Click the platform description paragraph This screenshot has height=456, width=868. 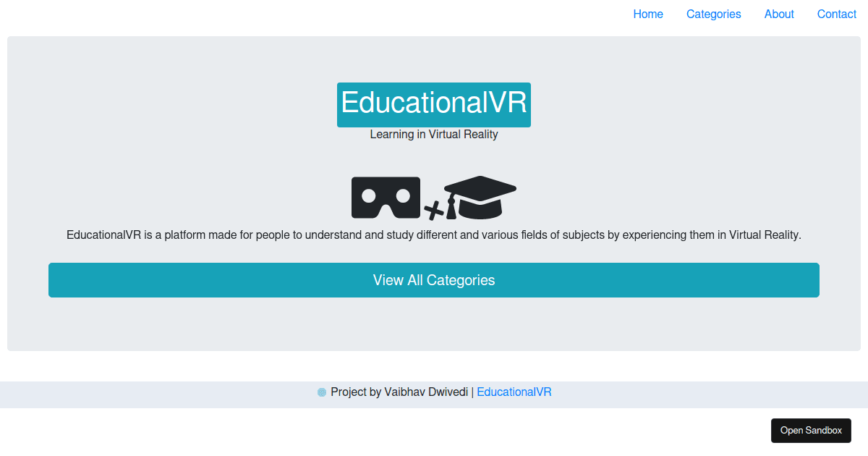(434, 235)
